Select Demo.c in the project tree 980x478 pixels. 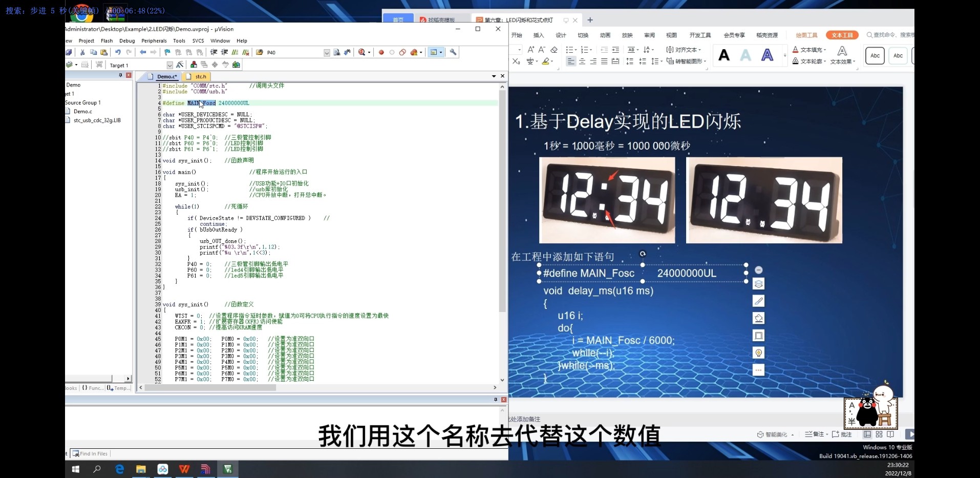(x=82, y=111)
